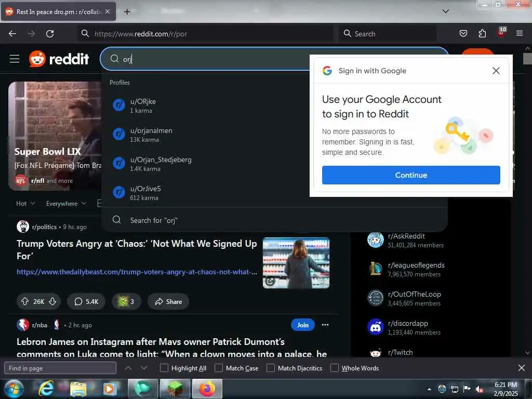
Task: Select profile suggestion u/OrJive5
Action: (274, 193)
